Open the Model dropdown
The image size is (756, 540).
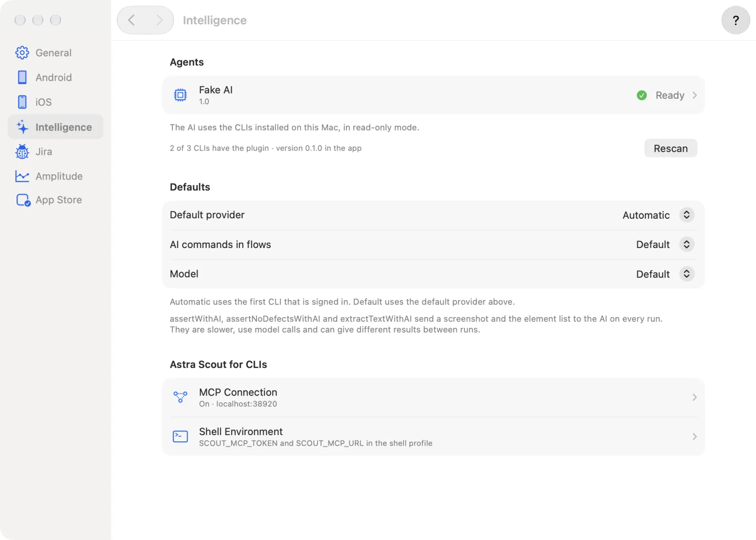[x=687, y=274]
